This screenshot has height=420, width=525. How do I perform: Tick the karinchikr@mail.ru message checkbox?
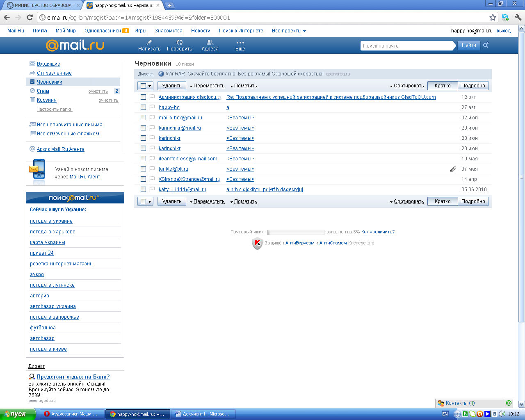(143, 128)
